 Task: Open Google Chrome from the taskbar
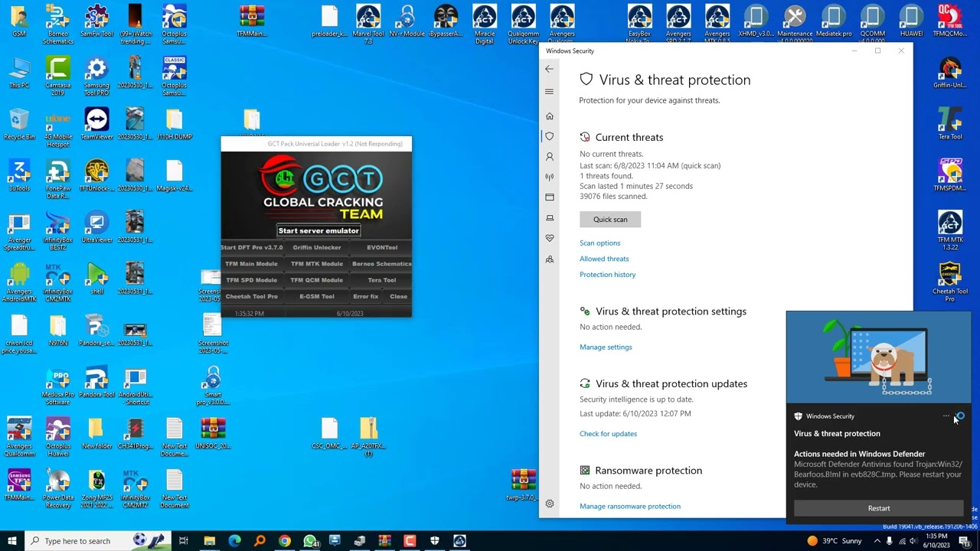tap(285, 541)
